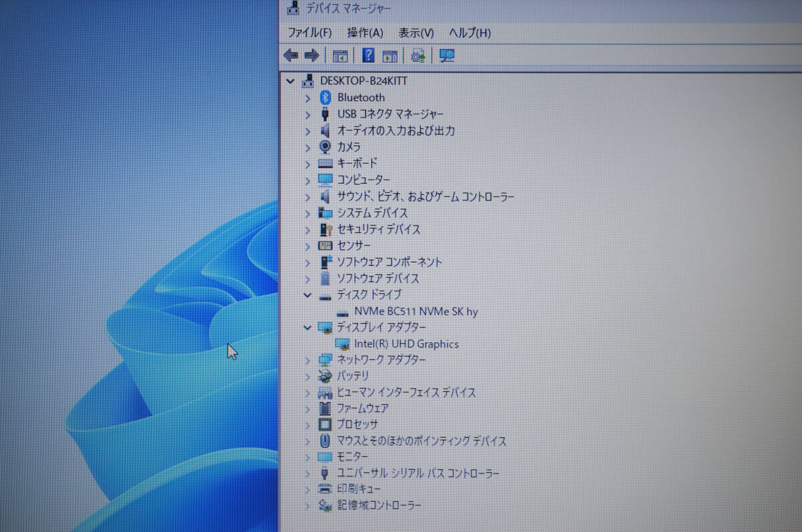Select the ネットワーク アダプター label
The image size is (802, 532).
(x=381, y=360)
